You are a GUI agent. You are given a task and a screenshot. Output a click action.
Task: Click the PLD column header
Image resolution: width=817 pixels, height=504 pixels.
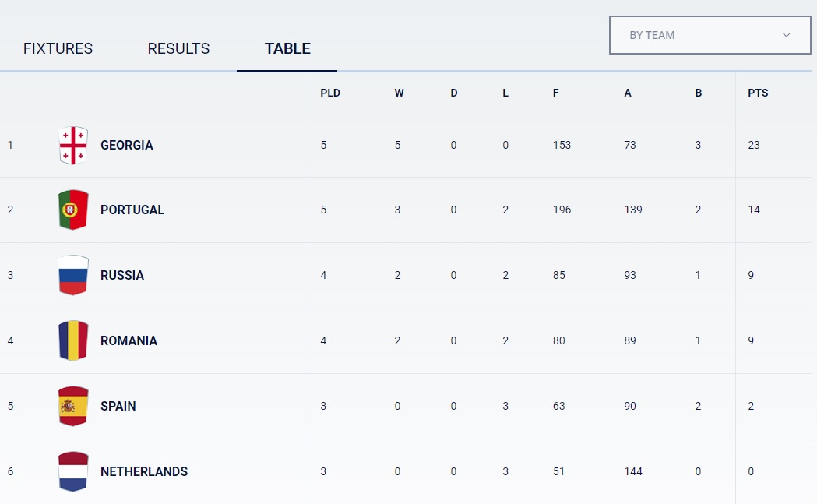[330, 93]
